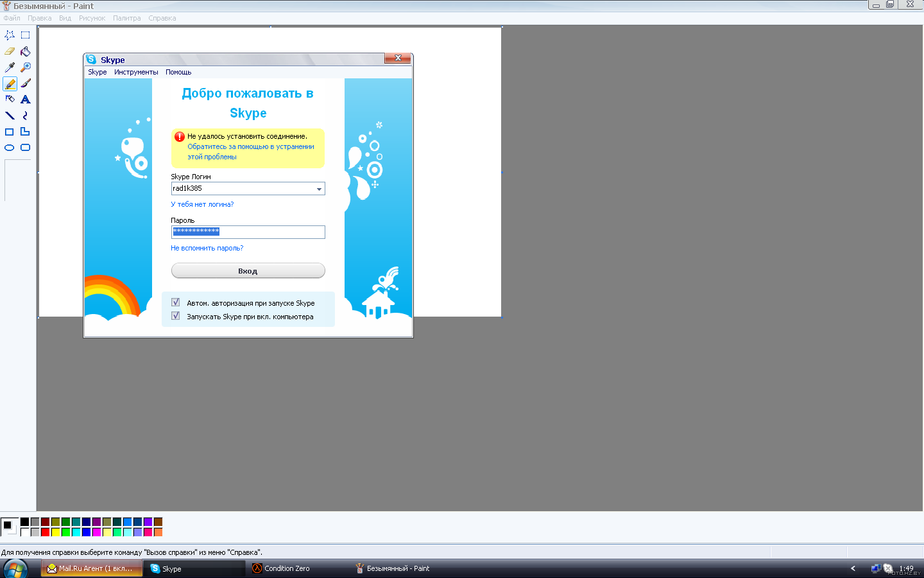The image size is (924, 578).
Task: Click the Skype logo in the title bar
Action: click(x=91, y=59)
